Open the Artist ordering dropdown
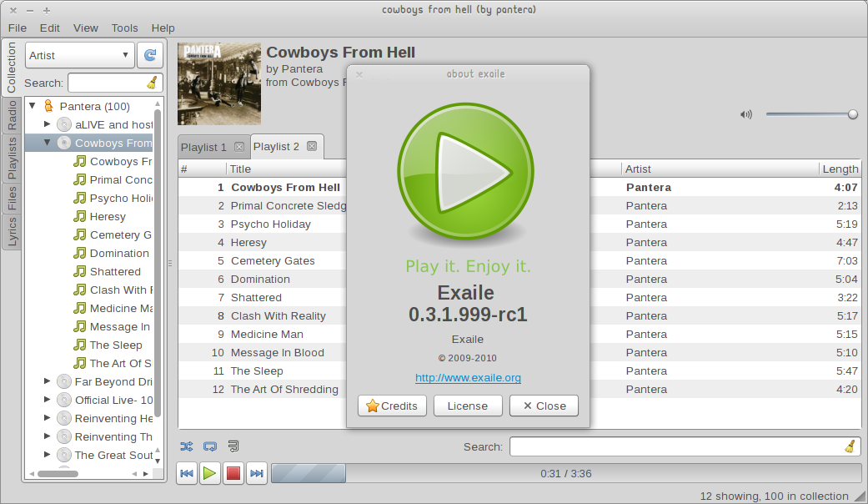This screenshot has height=504, width=868. point(80,55)
